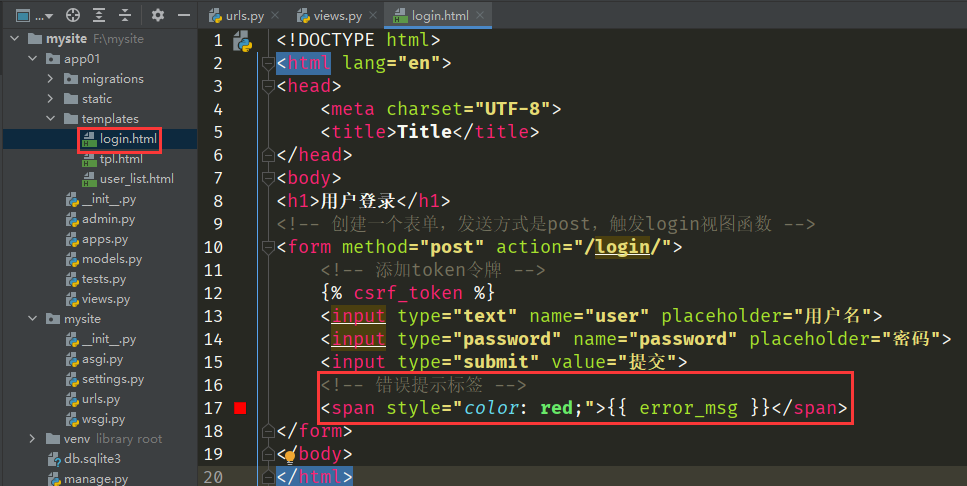
Task: Switch to the views.py tab
Action: (x=337, y=17)
